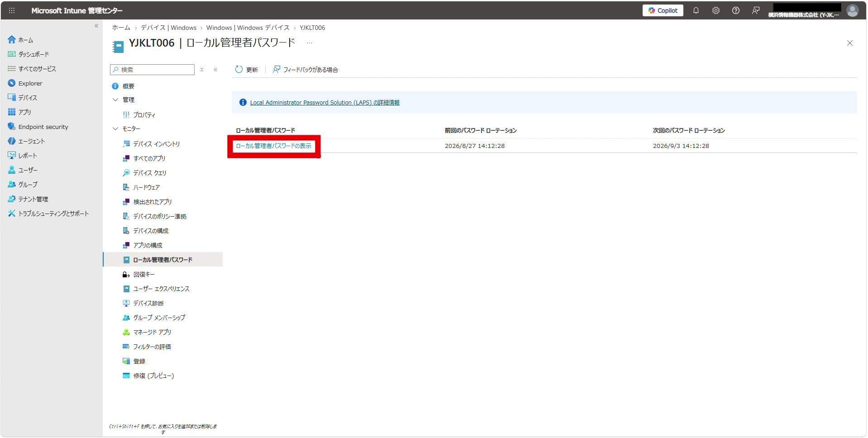Open the app launcher grid icon

(12, 10)
